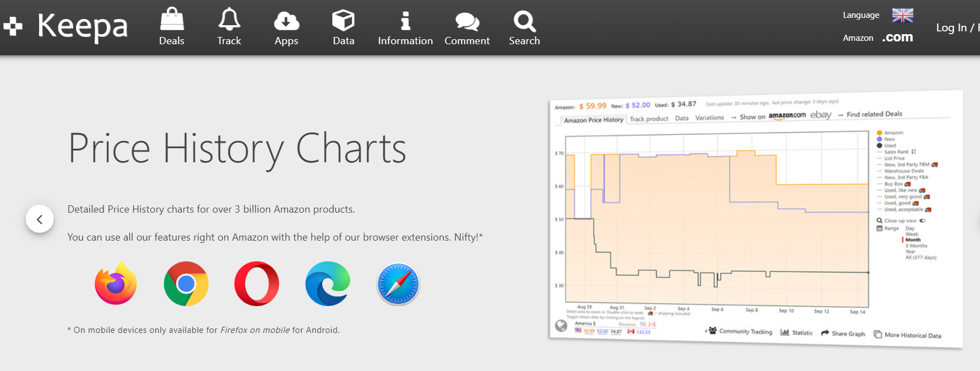Change Amazon locale .com

point(897,37)
